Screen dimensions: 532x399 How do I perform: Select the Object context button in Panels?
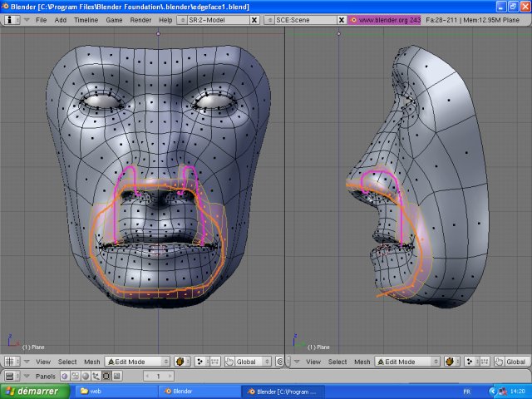click(x=98, y=377)
